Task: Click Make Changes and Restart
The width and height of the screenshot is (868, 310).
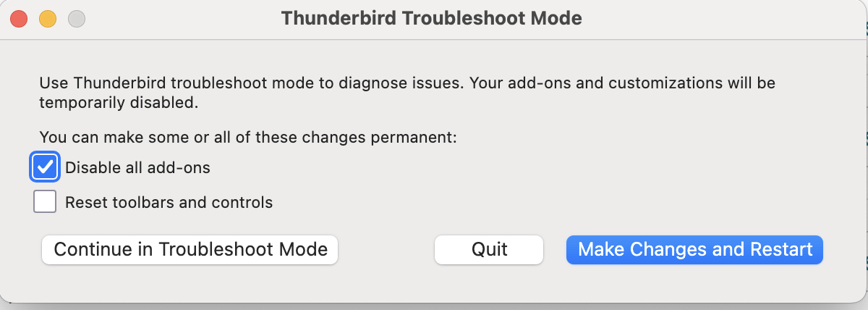Action: click(x=694, y=250)
